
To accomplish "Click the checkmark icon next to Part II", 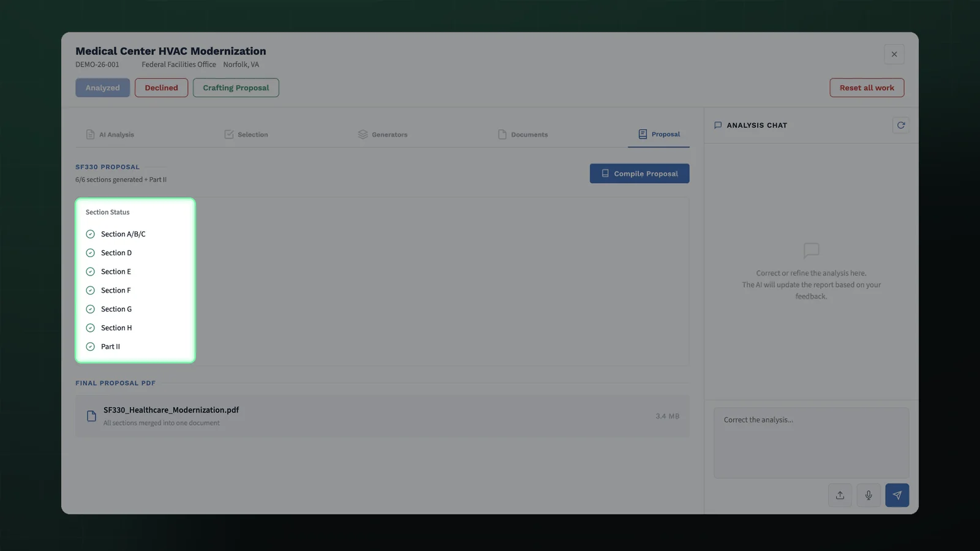I will point(90,347).
